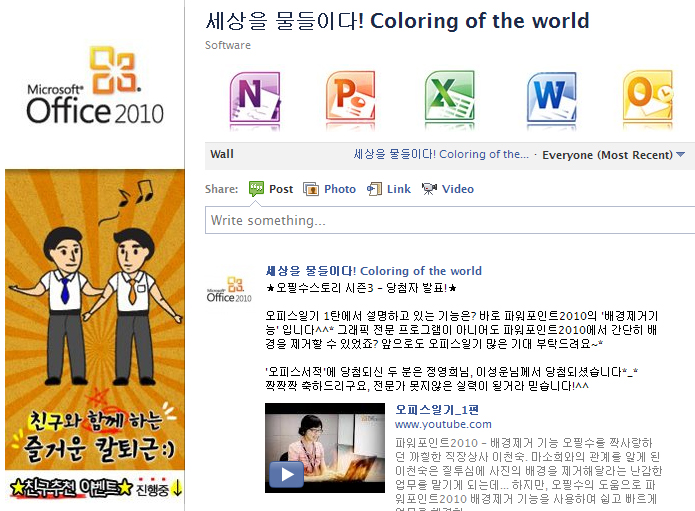Image resolution: width=695 pixels, height=511 pixels.
Task: Click the OneNote application icon
Action: [255, 97]
